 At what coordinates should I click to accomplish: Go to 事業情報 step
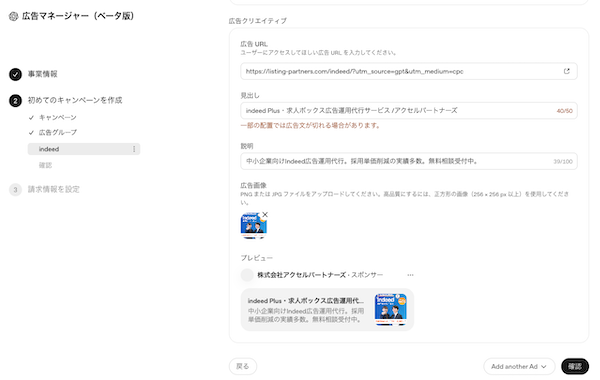(42, 74)
